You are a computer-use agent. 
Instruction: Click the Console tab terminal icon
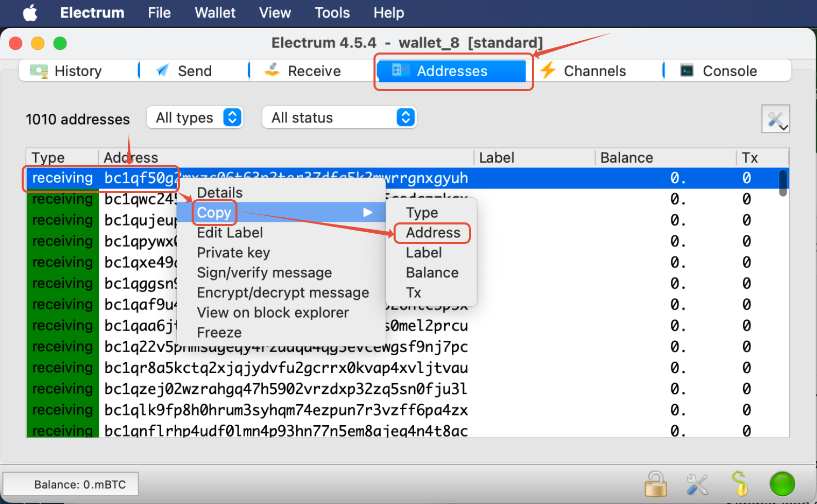(x=687, y=70)
